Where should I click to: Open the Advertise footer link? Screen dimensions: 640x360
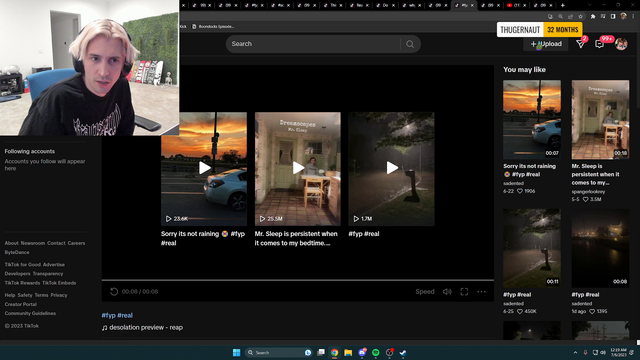click(53, 264)
